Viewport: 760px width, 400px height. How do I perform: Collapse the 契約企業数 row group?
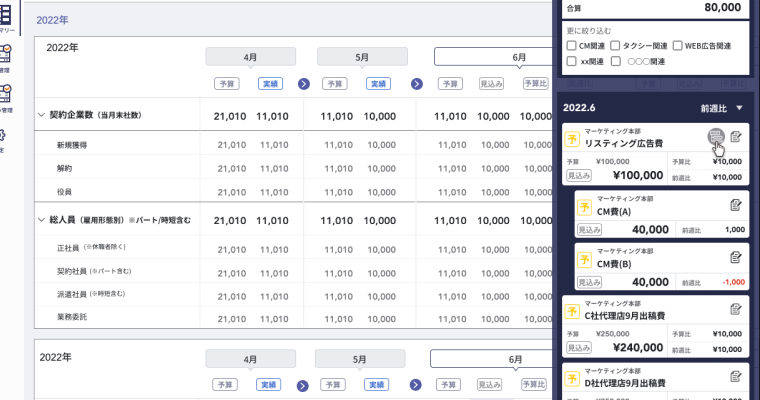click(x=41, y=116)
